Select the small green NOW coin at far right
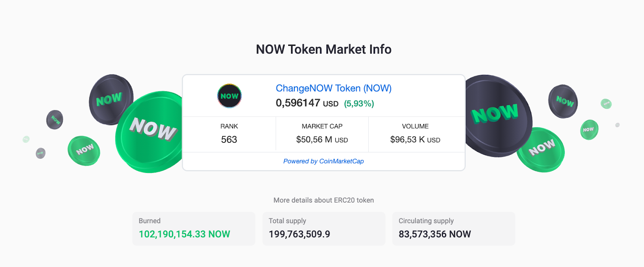This screenshot has width=644, height=267. [588, 129]
